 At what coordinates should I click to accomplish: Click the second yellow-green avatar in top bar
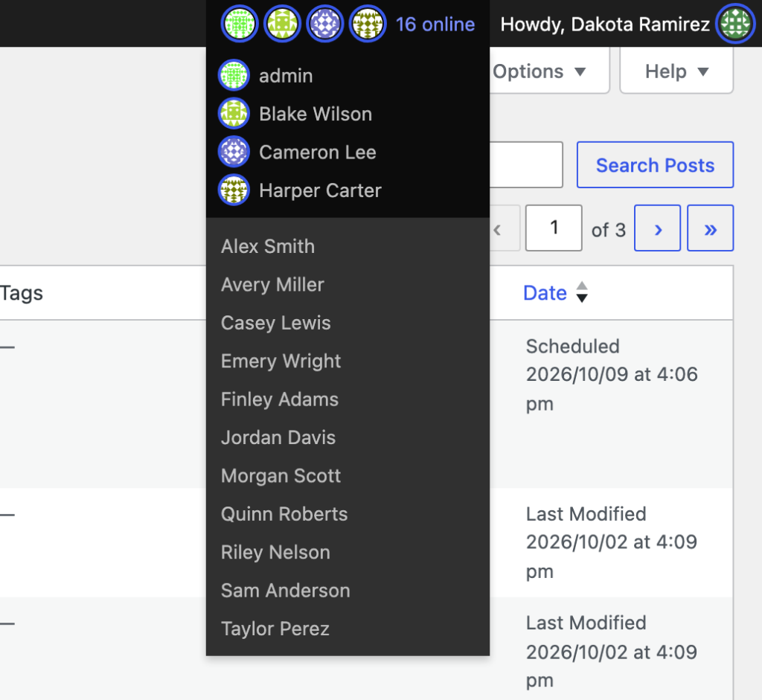[x=282, y=24]
